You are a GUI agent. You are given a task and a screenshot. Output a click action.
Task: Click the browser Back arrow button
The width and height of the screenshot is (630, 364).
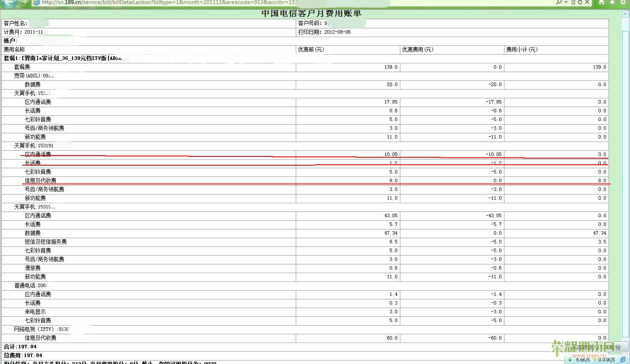(x=10, y=3)
